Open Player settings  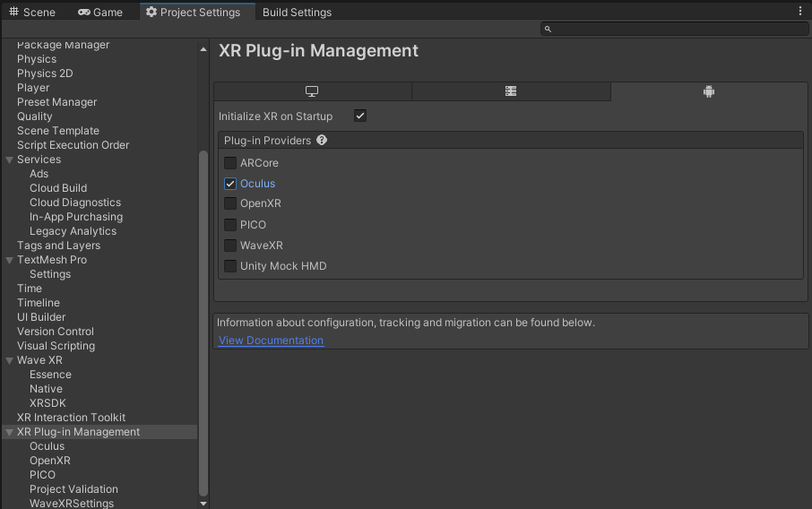click(33, 88)
